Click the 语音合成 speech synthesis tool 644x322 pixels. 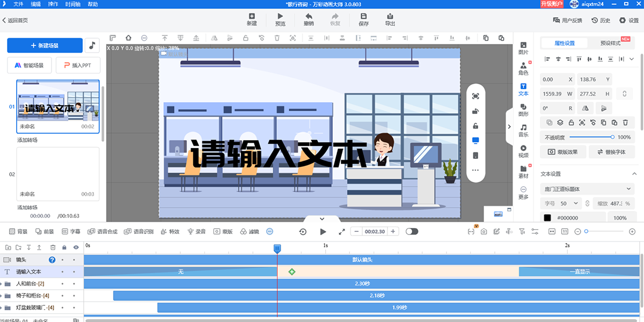point(103,231)
